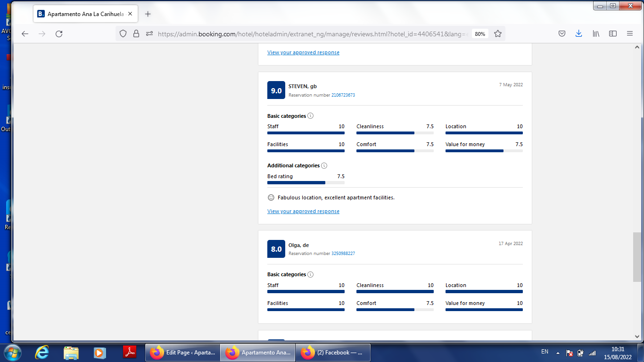Open the Firefox hamburger menu
The image size is (644, 362).
(630, 34)
